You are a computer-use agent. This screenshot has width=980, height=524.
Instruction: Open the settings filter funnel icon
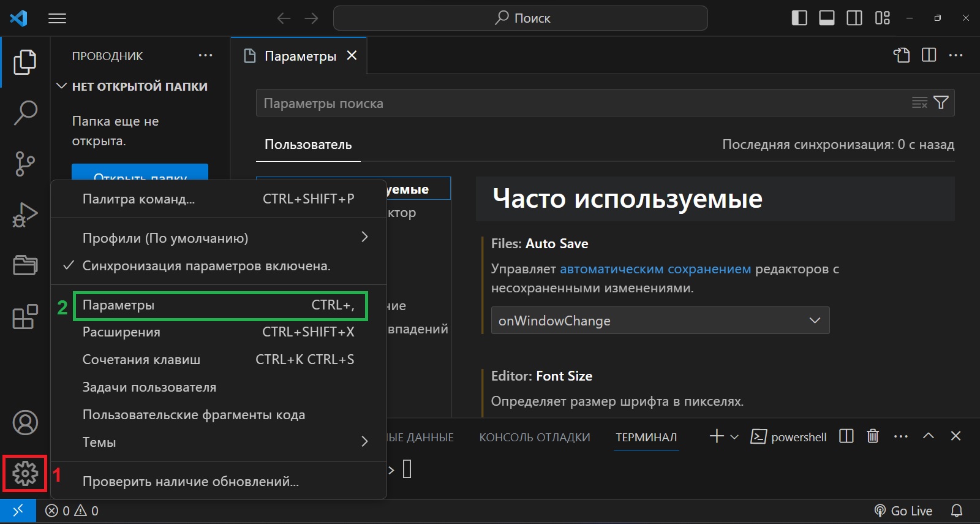(x=941, y=102)
